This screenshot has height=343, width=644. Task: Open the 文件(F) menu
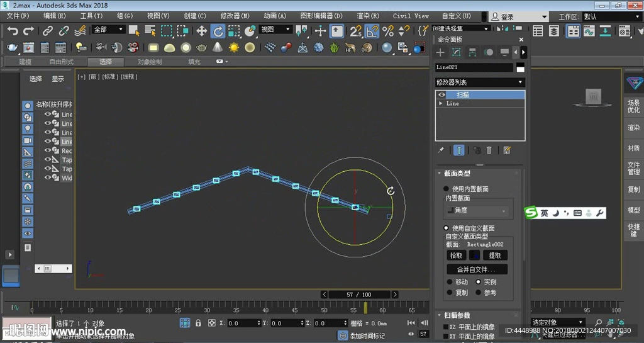tap(18, 16)
